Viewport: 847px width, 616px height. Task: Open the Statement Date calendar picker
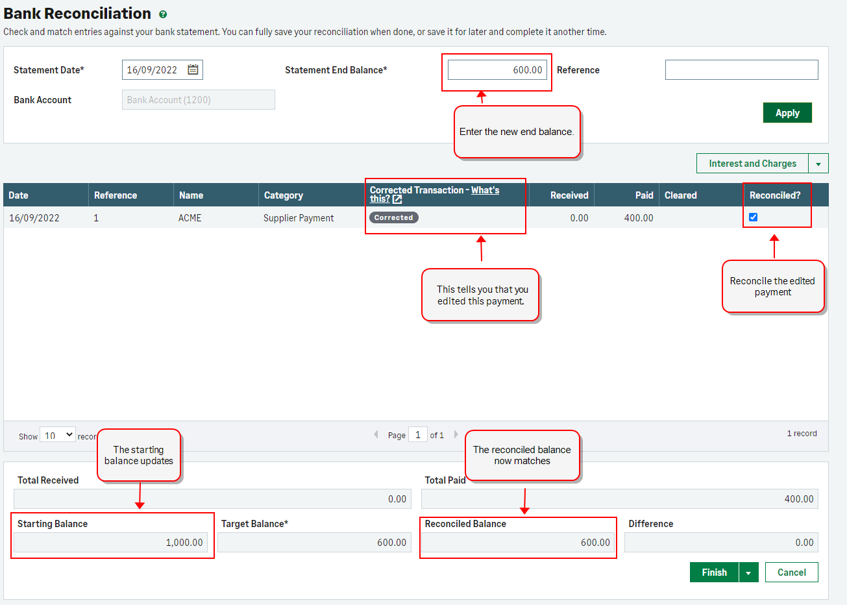(x=193, y=69)
